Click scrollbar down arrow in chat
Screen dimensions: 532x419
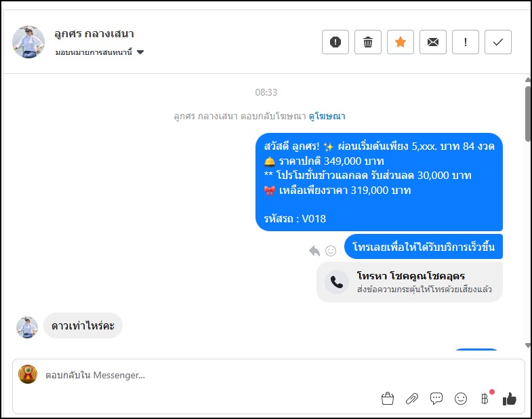pos(528,346)
